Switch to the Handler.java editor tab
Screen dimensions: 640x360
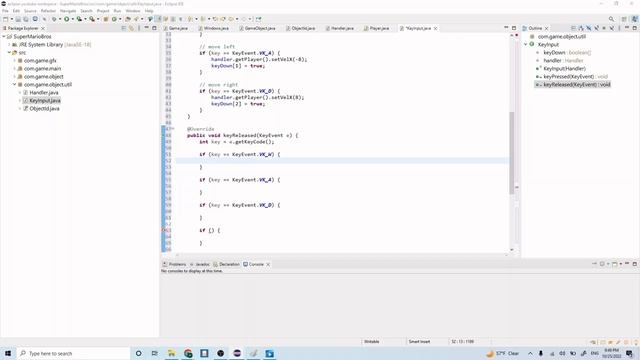pos(340,28)
